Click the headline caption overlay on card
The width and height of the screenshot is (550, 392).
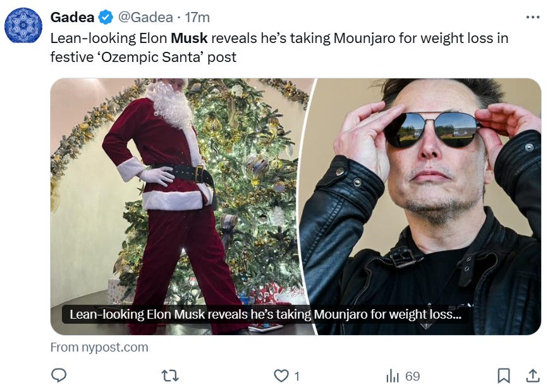coord(265,314)
